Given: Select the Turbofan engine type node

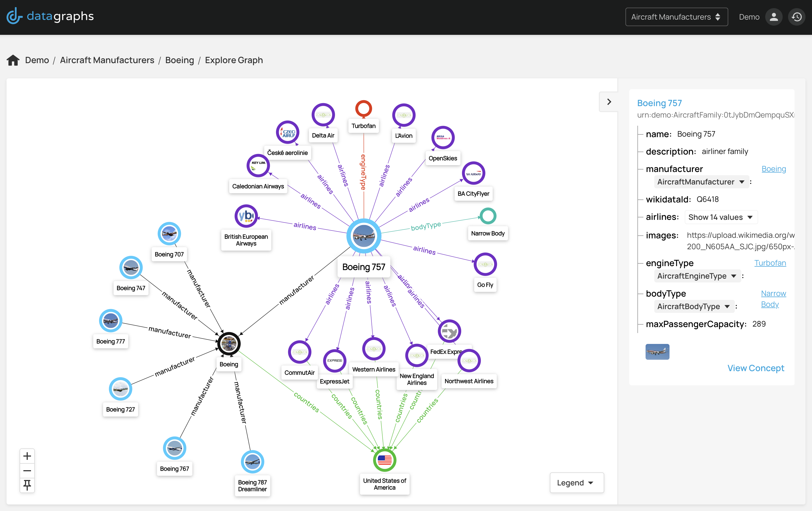Looking at the screenshot, I should click(x=363, y=109).
